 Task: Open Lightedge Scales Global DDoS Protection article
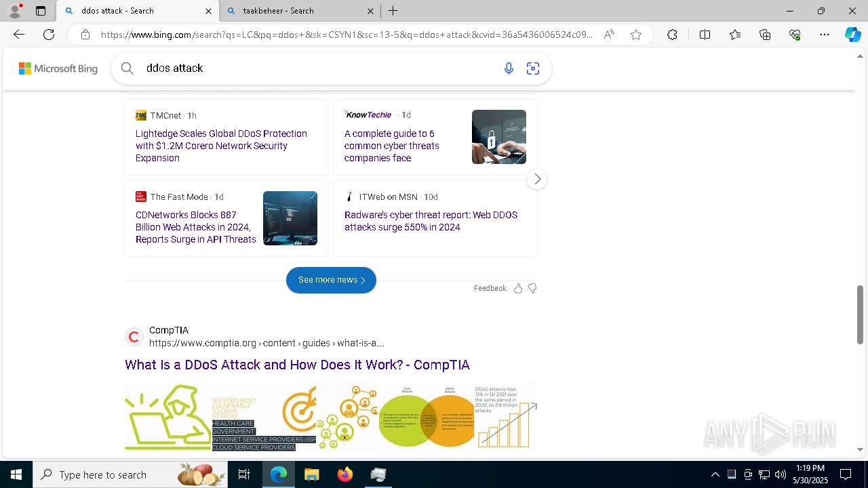[221, 146]
